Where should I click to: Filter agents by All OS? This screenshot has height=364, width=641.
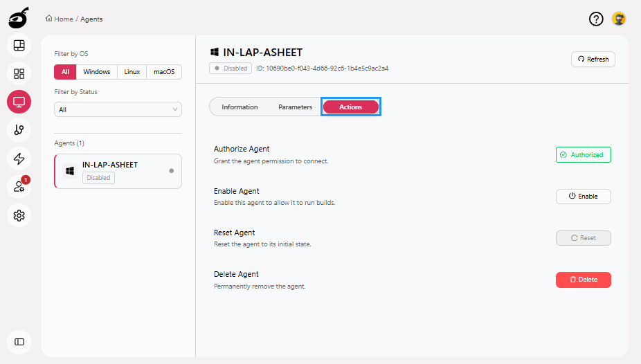pos(65,72)
